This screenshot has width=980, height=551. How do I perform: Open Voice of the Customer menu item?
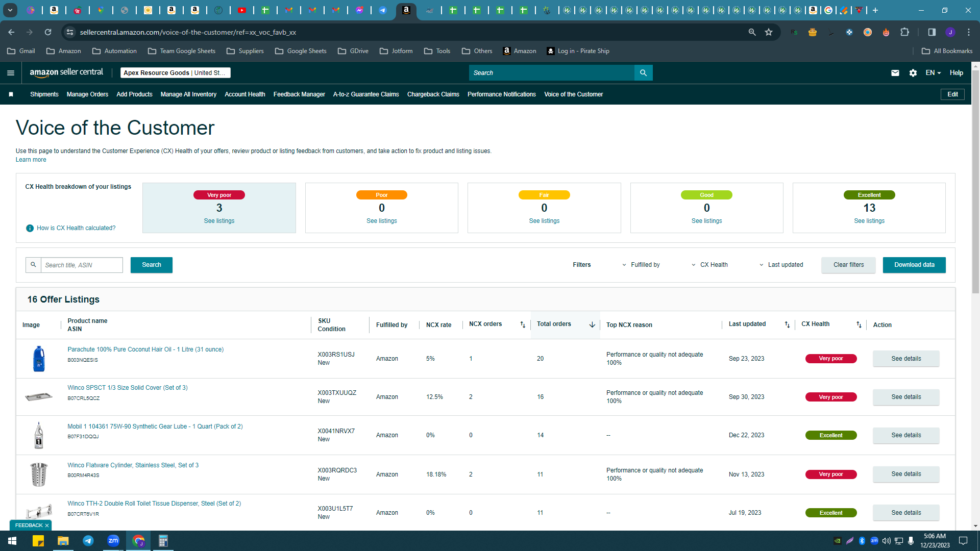573,94
